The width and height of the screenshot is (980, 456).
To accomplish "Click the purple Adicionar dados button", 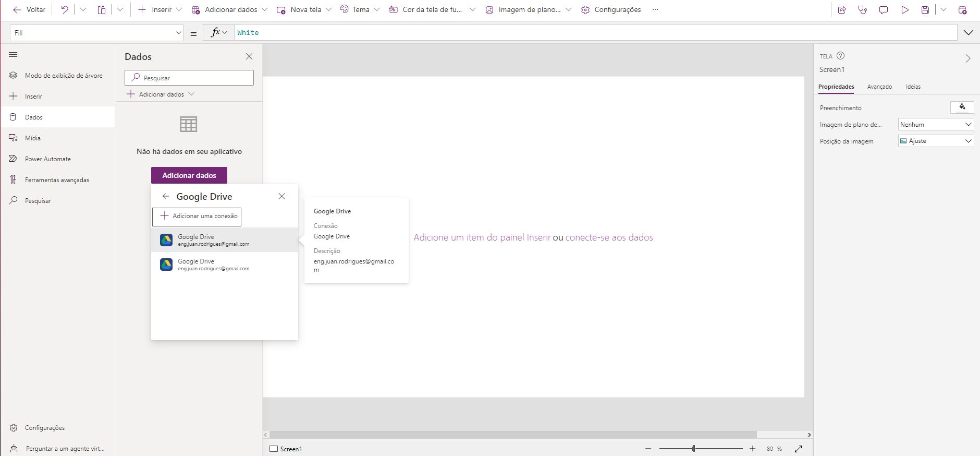I will (x=189, y=175).
